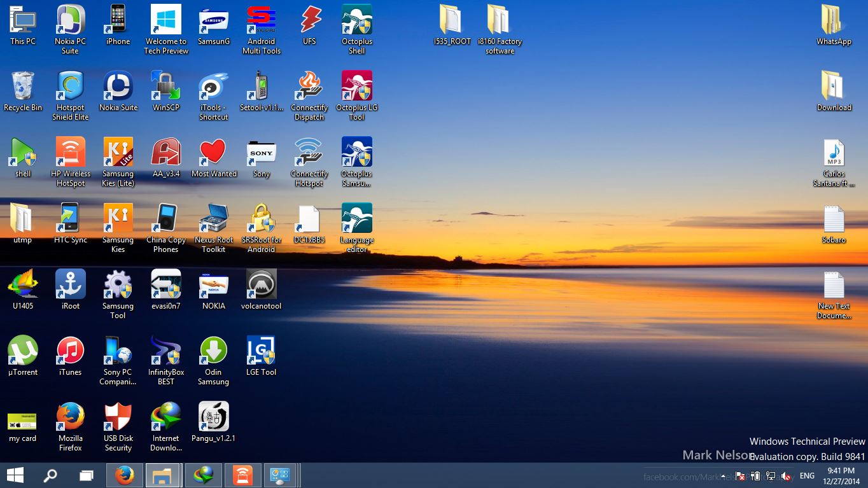Select the Pangu_v1.2.1 icon

pyautogui.click(x=213, y=422)
